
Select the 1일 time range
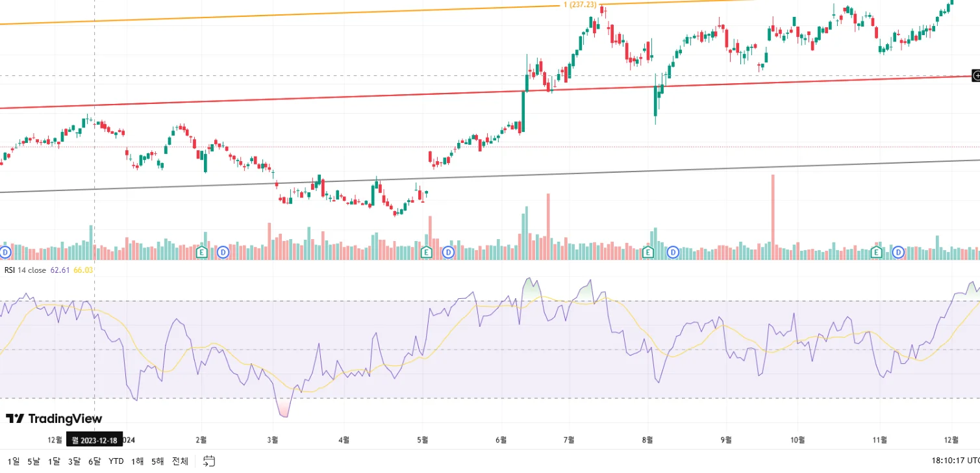click(13, 461)
